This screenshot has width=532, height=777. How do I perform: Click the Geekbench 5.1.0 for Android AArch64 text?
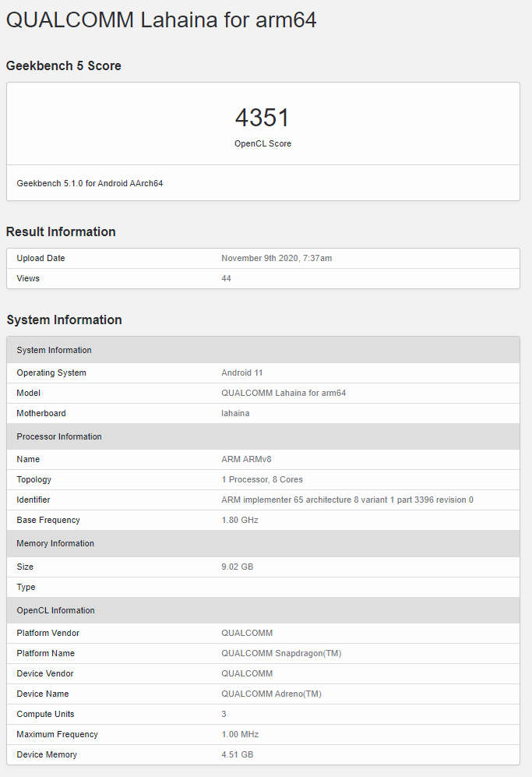click(90, 183)
